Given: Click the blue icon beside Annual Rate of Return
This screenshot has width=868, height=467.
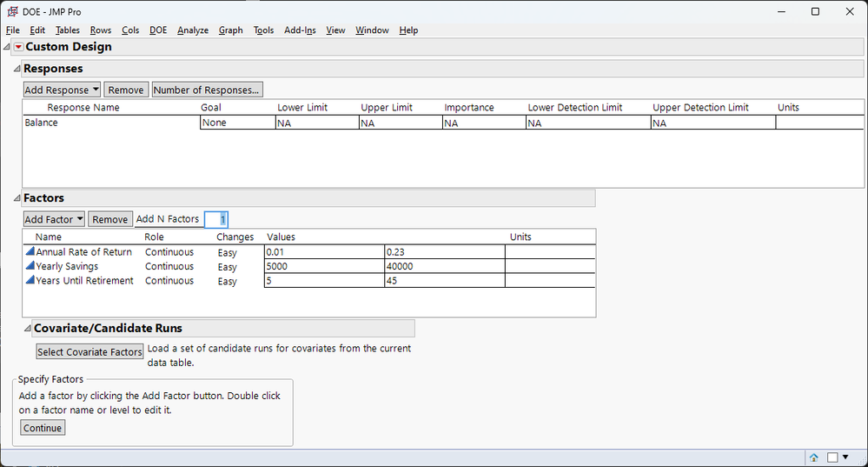Looking at the screenshot, I should 30,252.
